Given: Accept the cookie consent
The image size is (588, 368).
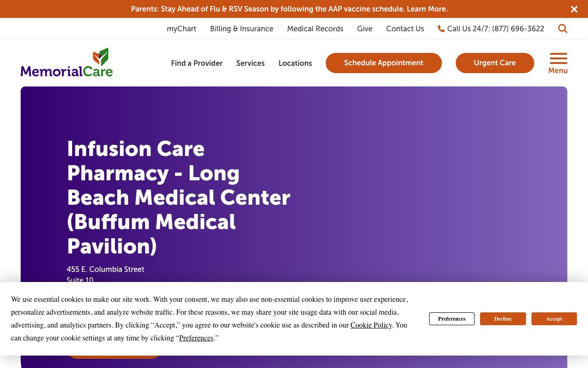Looking at the screenshot, I should [554, 319].
